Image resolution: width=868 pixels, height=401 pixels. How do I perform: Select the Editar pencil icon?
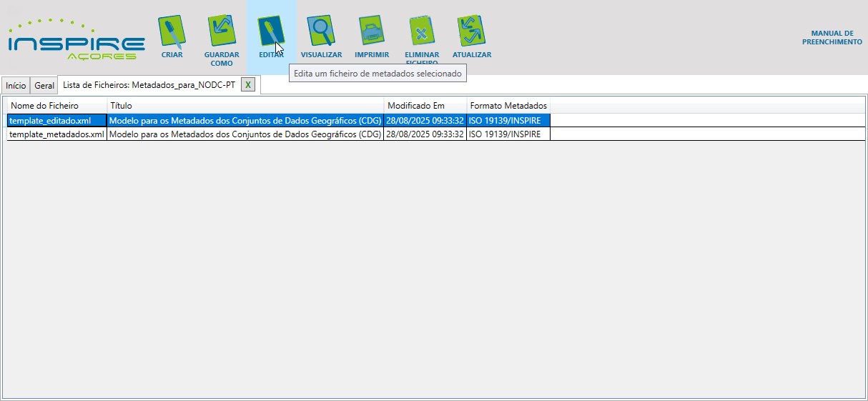[x=271, y=31]
